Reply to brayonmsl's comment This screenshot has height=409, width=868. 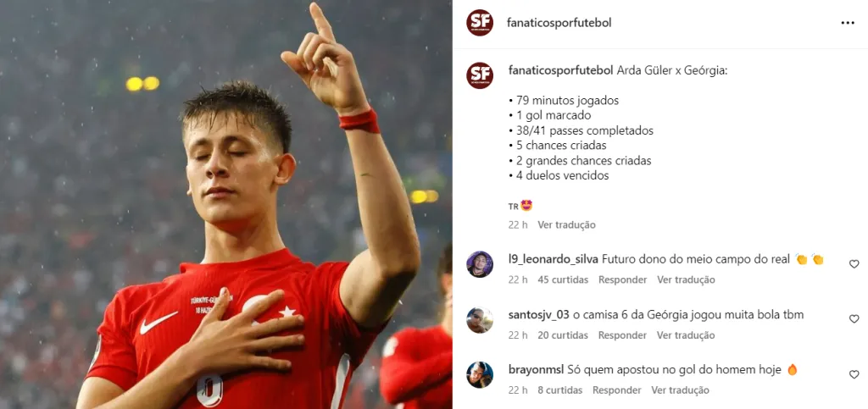[x=617, y=390]
